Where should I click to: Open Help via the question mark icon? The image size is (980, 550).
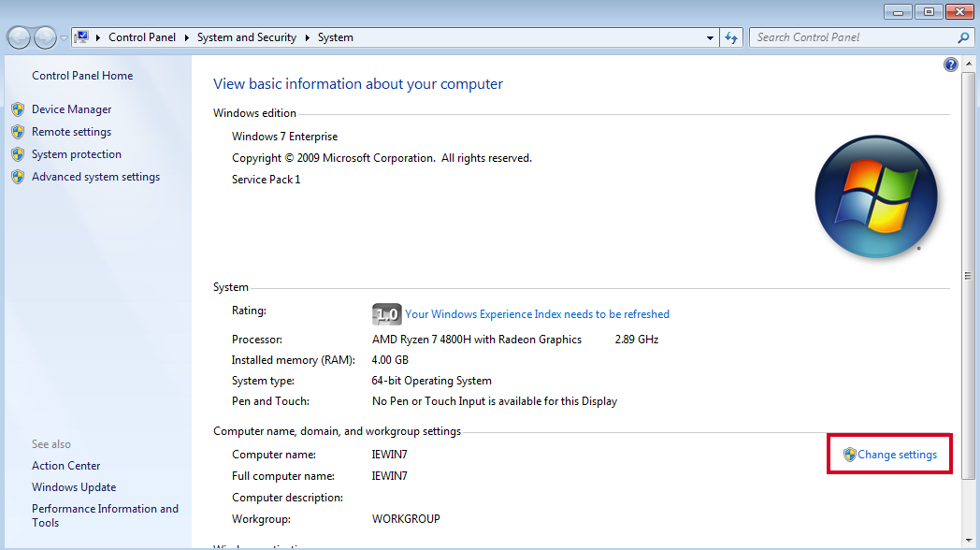[x=951, y=64]
